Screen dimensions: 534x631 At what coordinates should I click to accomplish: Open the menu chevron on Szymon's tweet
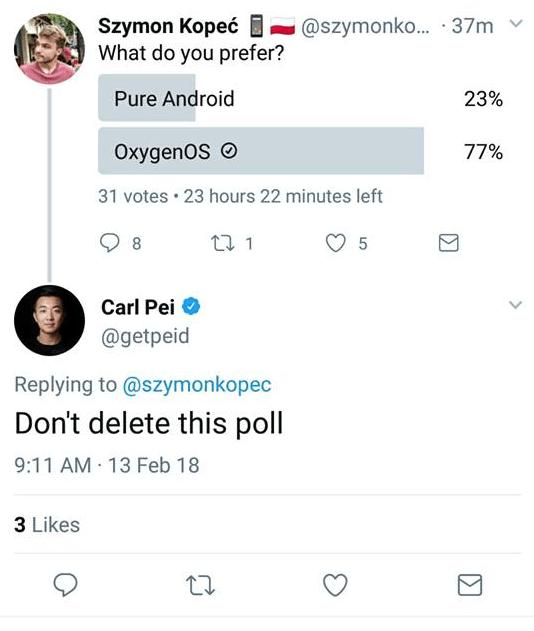pyautogui.click(x=516, y=24)
